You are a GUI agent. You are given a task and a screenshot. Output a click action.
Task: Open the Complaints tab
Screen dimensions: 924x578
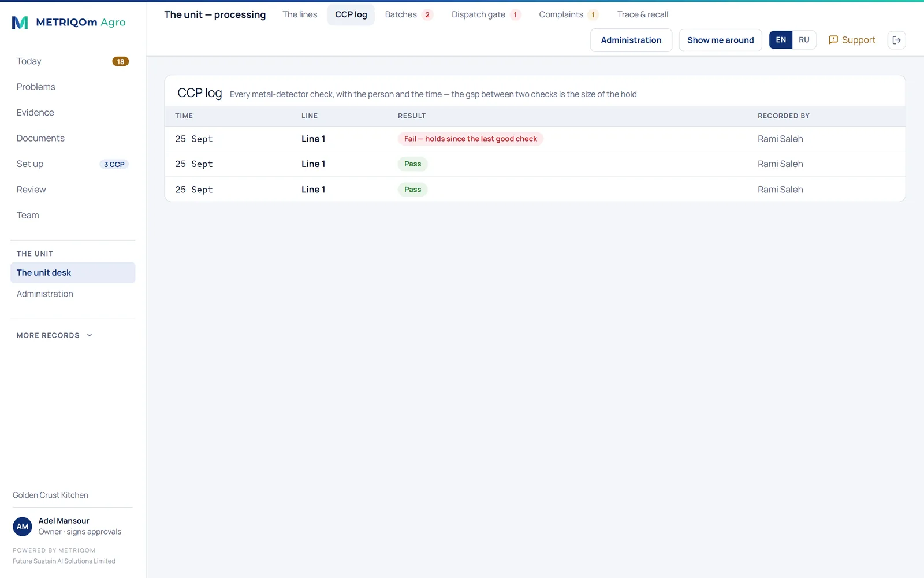pyautogui.click(x=569, y=14)
